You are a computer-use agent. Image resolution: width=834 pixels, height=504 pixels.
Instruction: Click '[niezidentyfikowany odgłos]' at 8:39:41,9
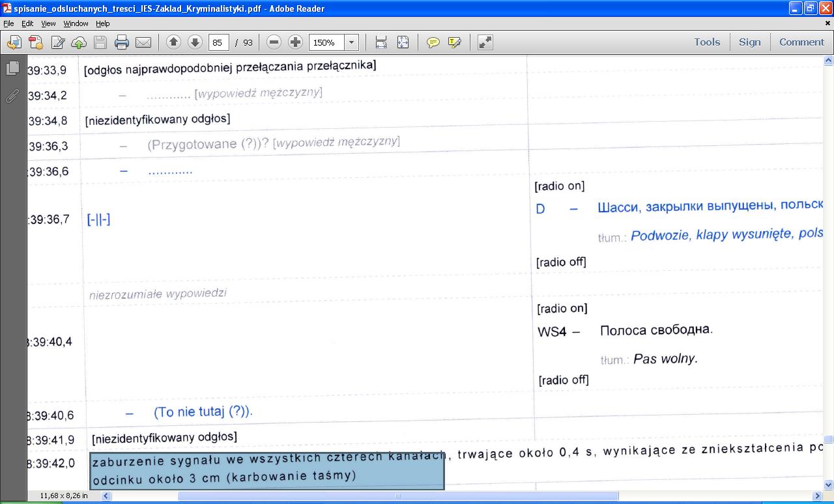click(164, 436)
